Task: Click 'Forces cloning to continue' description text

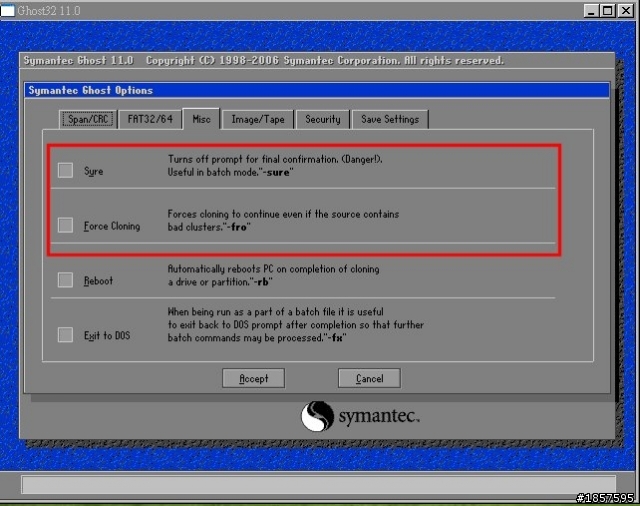Action: pyautogui.click(x=283, y=220)
